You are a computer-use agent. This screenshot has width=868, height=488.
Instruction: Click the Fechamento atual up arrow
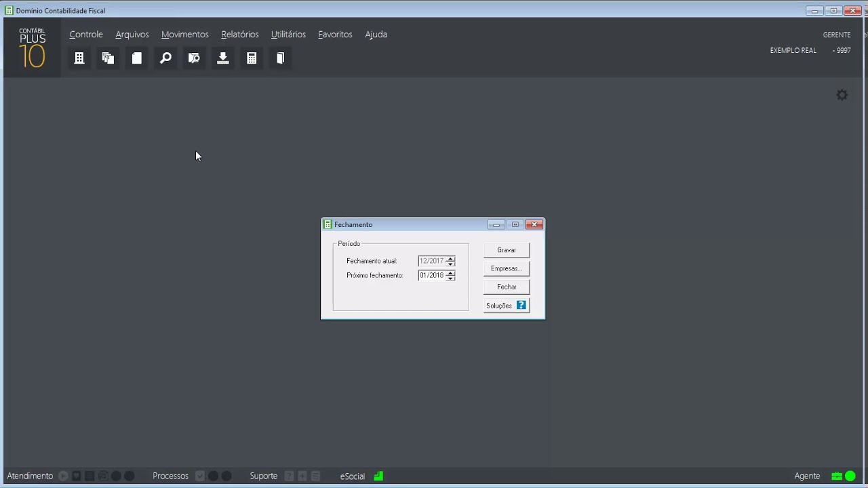450,258
